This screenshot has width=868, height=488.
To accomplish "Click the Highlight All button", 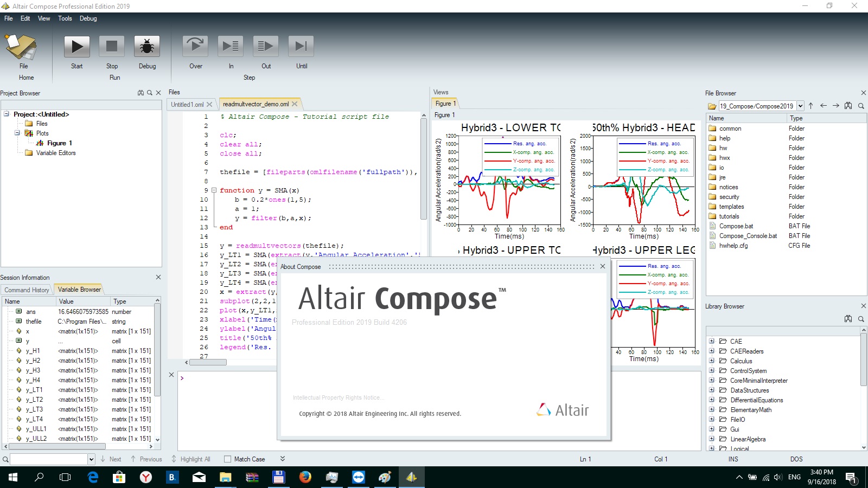I will pyautogui.click(x=191, y=459).
